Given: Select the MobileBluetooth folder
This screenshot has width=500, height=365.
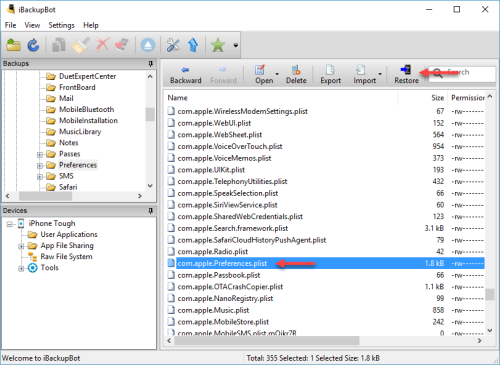Looking at the screenshot, I should (x=86, y=109).
